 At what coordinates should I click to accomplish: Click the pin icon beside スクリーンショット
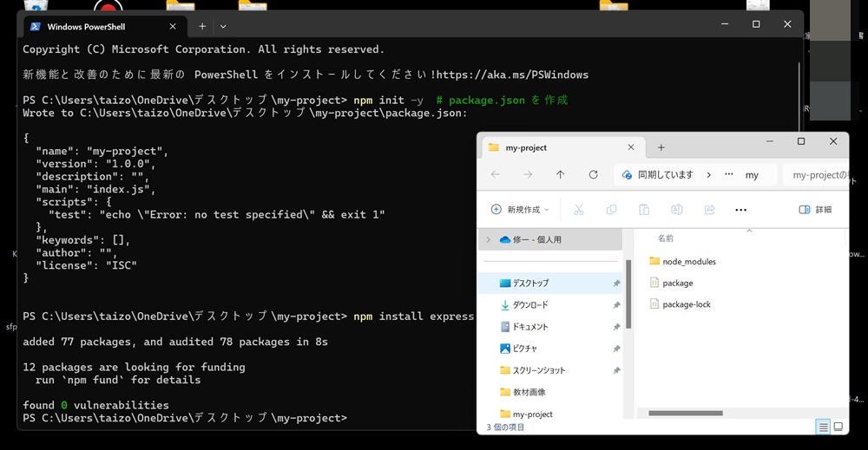tap(616, 370)
